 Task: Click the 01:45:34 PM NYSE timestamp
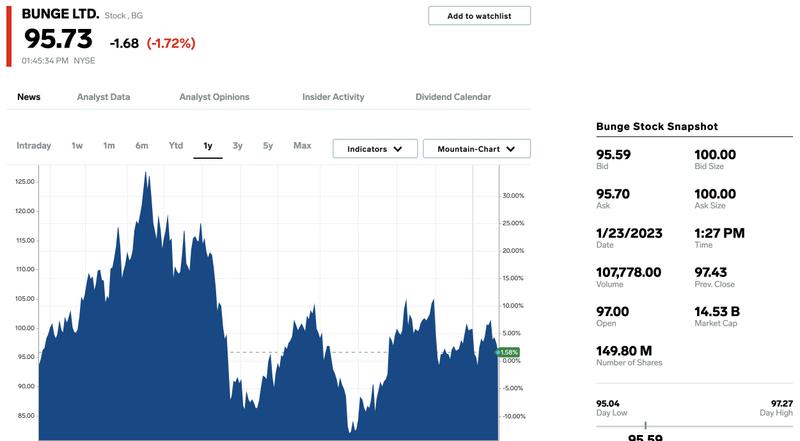(x=58, y=61)
